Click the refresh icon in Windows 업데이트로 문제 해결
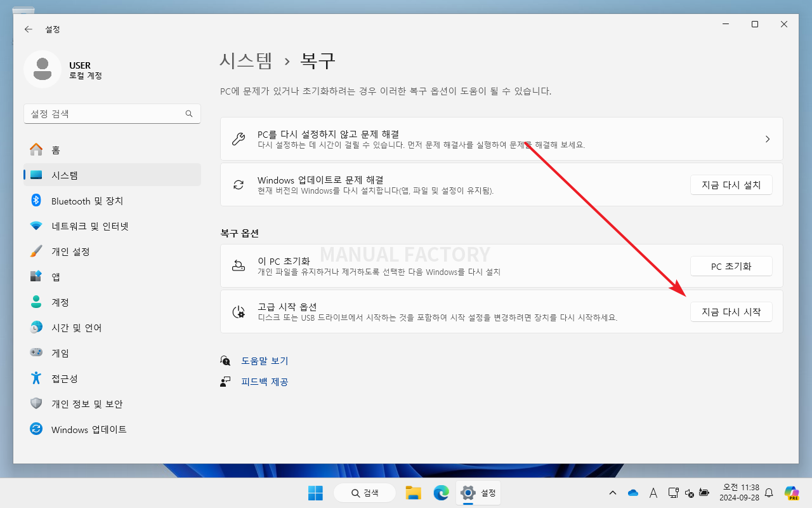 [239, 185]
